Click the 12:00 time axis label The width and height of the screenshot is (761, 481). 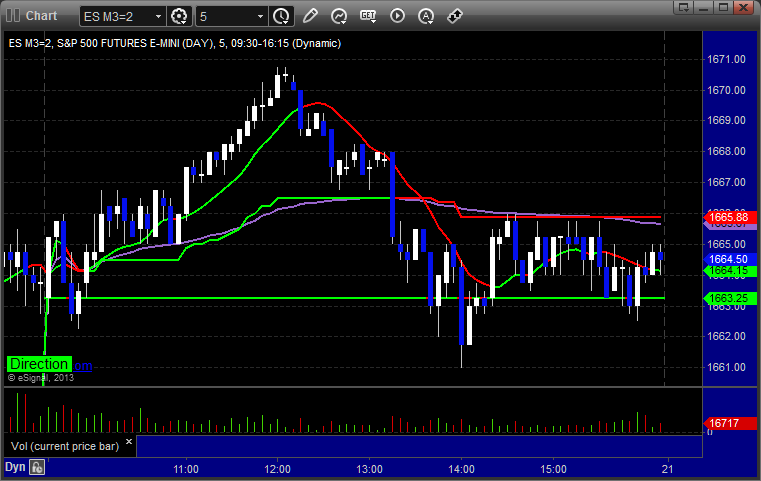pyautogui.click(x=278, y=469)
